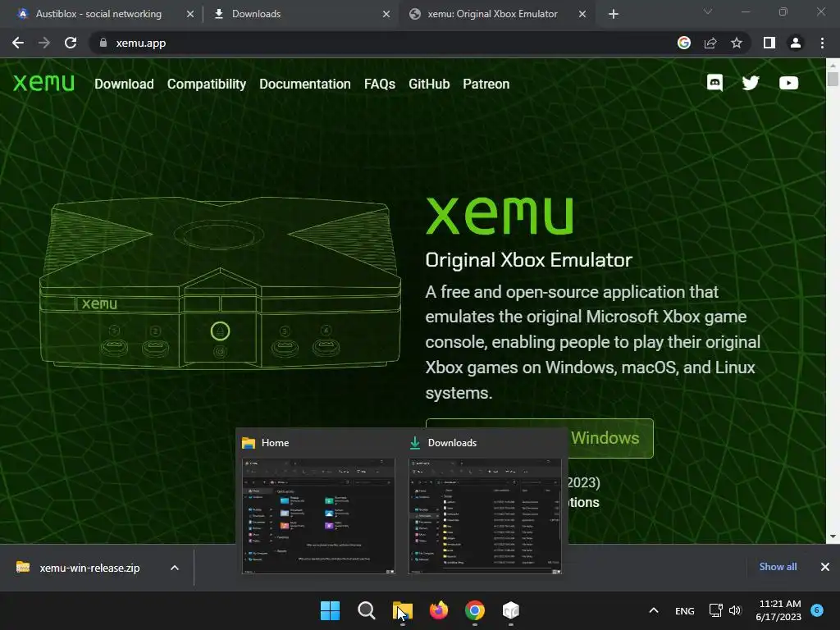Image resolution: width=840 pixels, height=630 pixels.
Task: Open the ENG language indicator
Action: click(685, 610)
